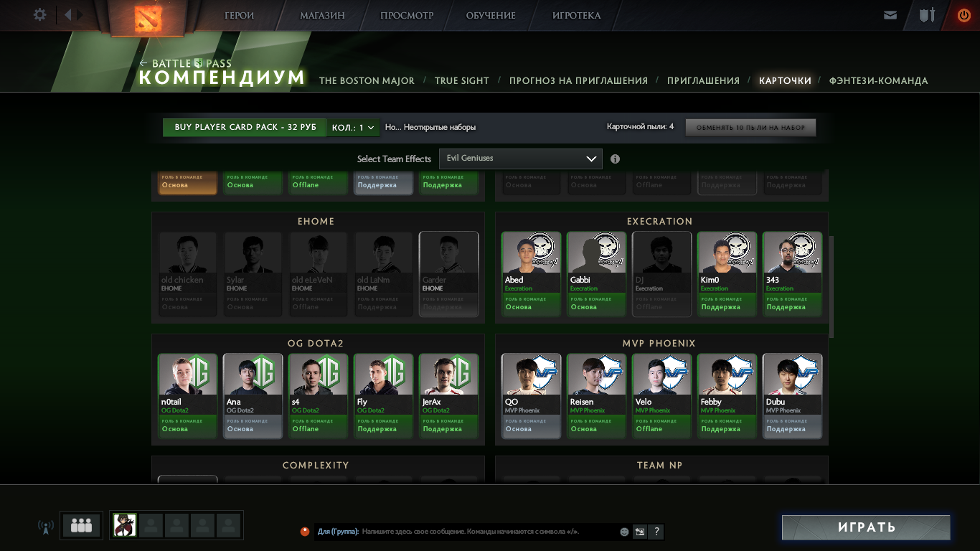Viewport: 980px width, 551px height.
Task: Select the Fly OG player card
Action: point(383,396)
